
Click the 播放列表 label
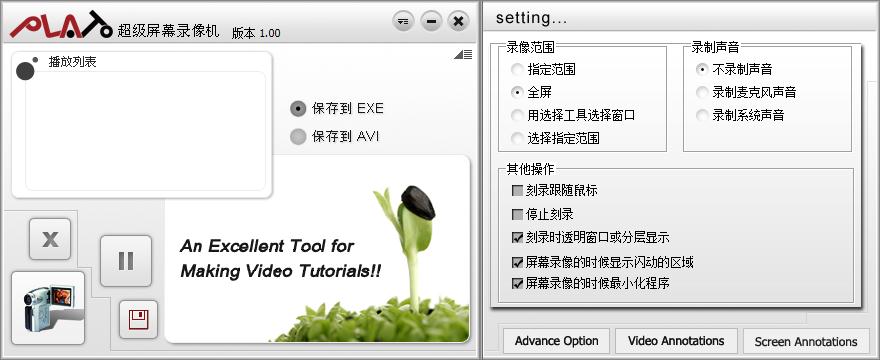pyautogui.click(x=72, y=62)
